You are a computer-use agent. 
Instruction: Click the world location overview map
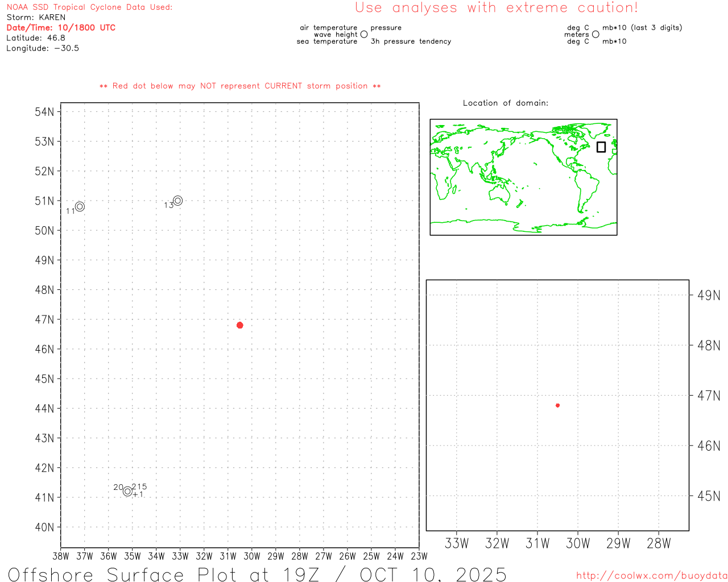click(523, 177)
